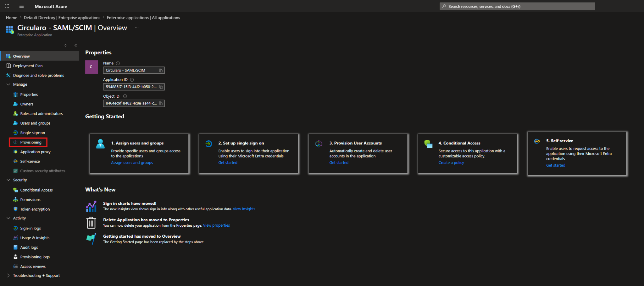Screen dimensions: 644x286
Task: Click the Provision User Accounts icon
Action: point(319,144)
